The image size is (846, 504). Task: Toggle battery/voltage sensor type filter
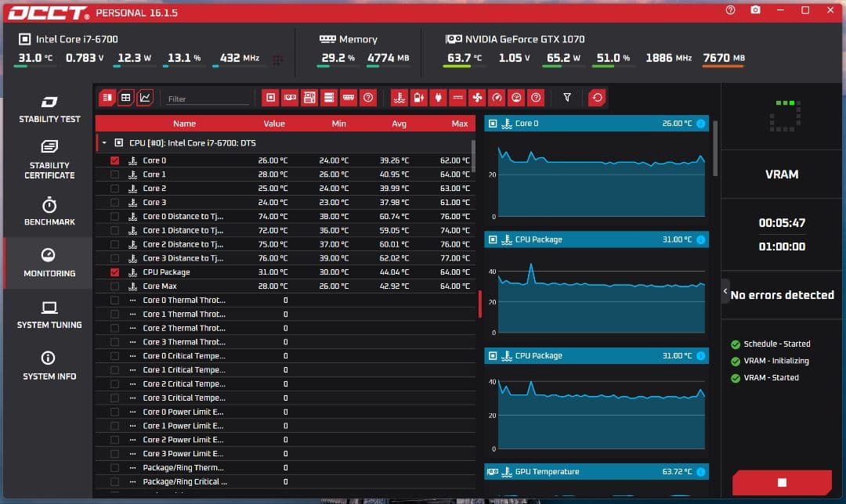418,98
